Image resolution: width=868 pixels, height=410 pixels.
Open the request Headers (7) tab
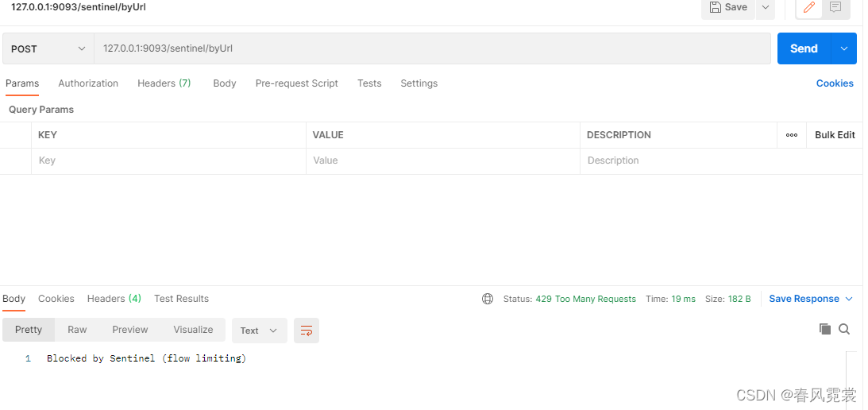[x=164, y=83]
